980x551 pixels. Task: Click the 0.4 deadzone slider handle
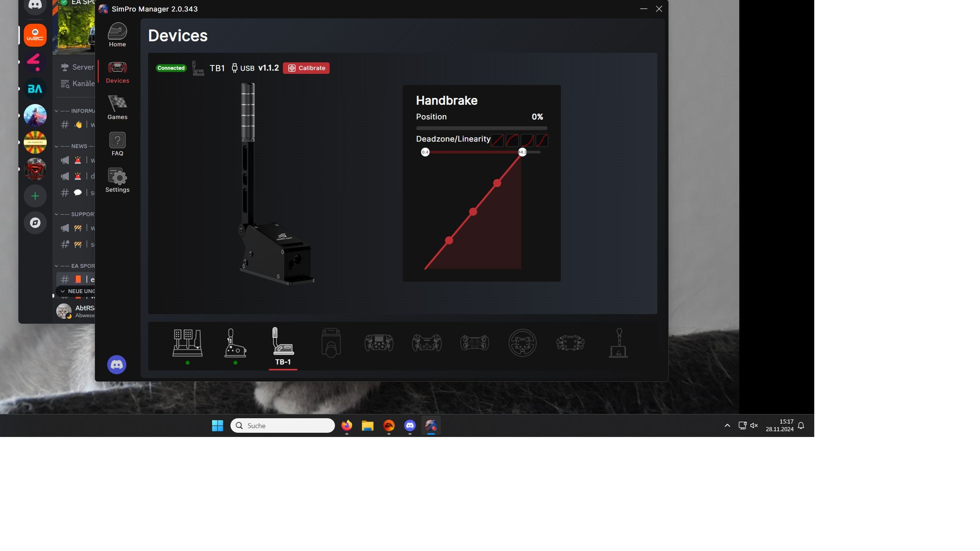pyautogui.click(x=425, y=152)
